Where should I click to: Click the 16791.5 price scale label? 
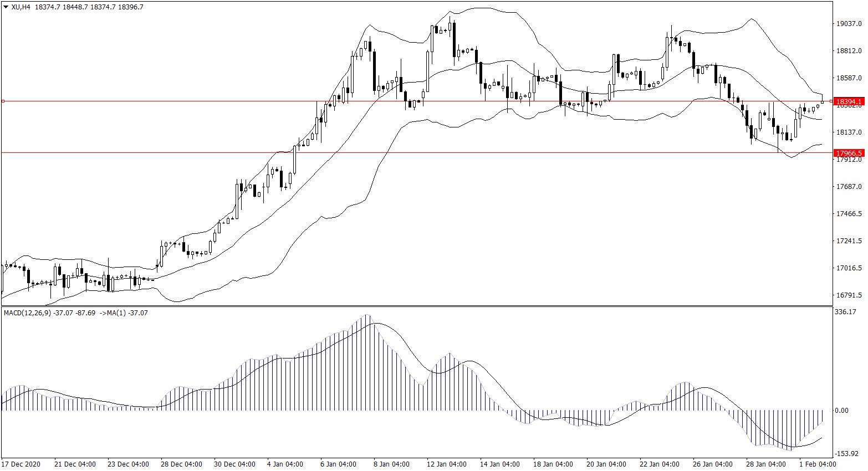click(849, 295)
